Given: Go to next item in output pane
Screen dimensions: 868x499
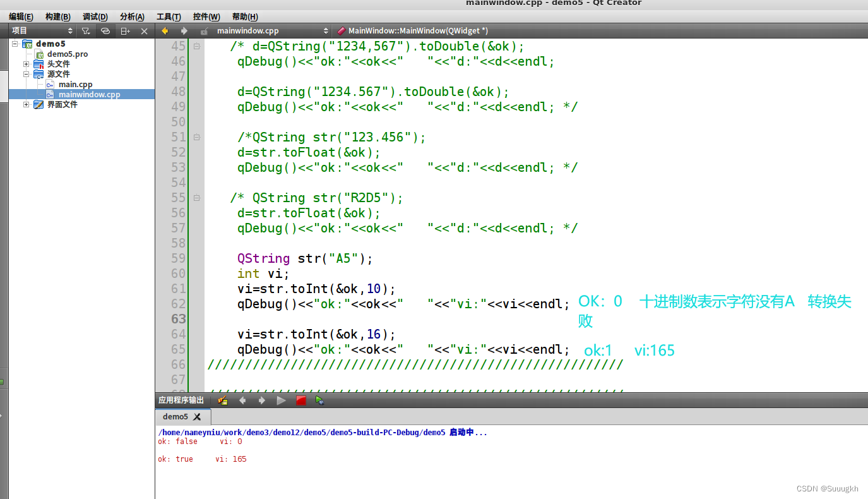Looking at the screenshot, I should pos(261,400).
